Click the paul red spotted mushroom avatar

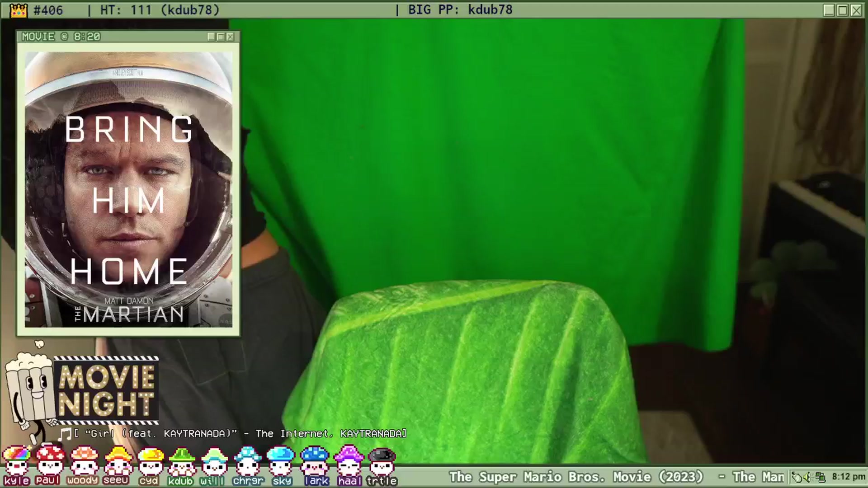pyautogui.click(x=50, y=459)
